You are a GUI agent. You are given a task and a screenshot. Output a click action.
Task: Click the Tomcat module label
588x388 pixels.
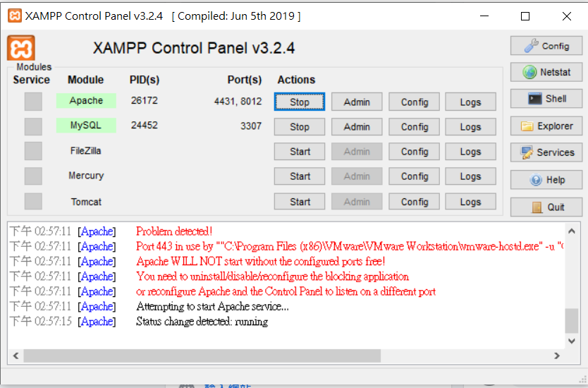click(86, 202)
